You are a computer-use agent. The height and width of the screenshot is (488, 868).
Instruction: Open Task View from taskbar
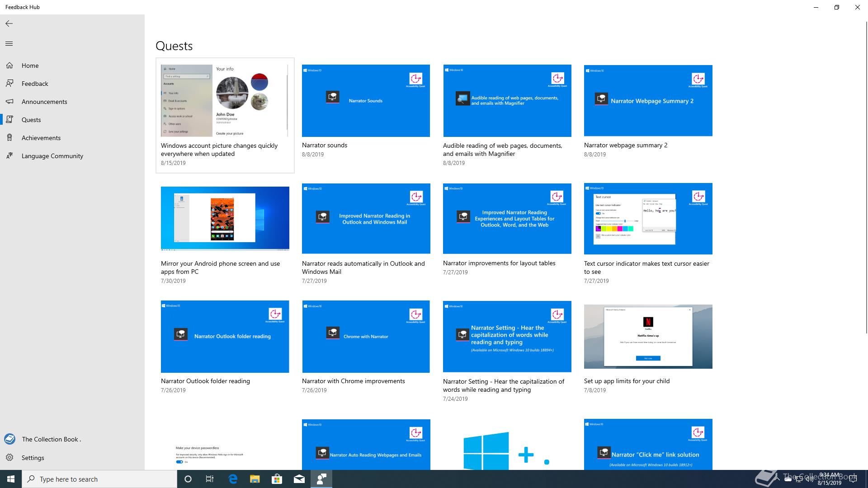coord(210,479)
